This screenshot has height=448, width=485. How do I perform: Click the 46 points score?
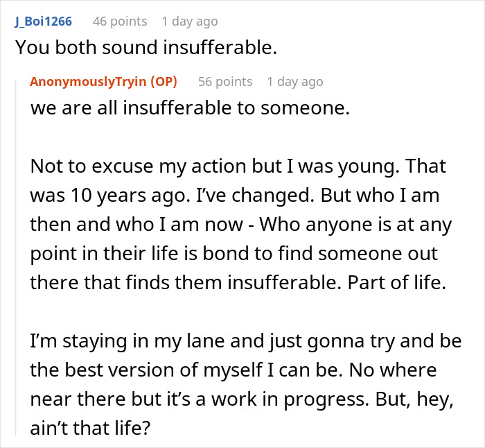point(120,21)
